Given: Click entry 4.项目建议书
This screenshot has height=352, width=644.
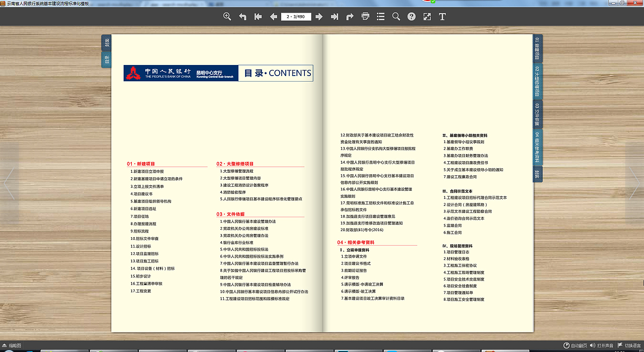Looking at the screenshot, I should pyautogui.click(x=141, y=193).
